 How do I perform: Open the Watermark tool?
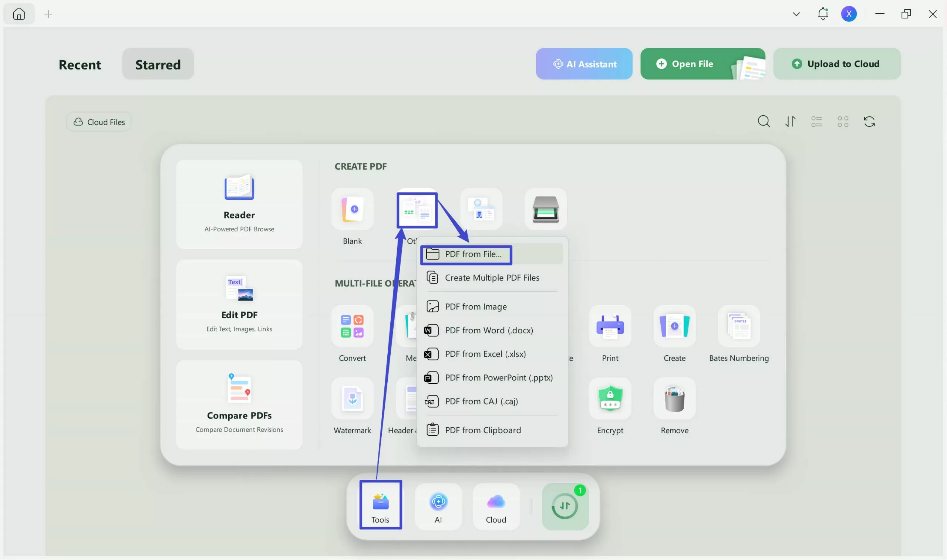click(352, 399)
